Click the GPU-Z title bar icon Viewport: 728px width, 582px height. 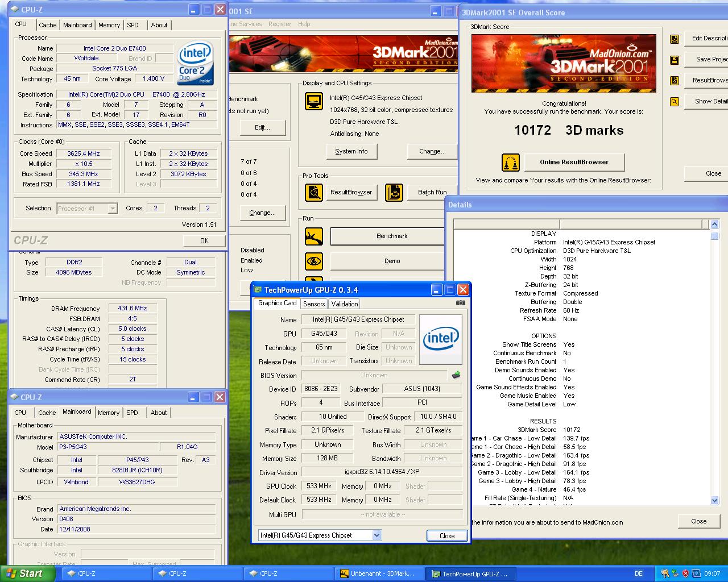point(258,290)
